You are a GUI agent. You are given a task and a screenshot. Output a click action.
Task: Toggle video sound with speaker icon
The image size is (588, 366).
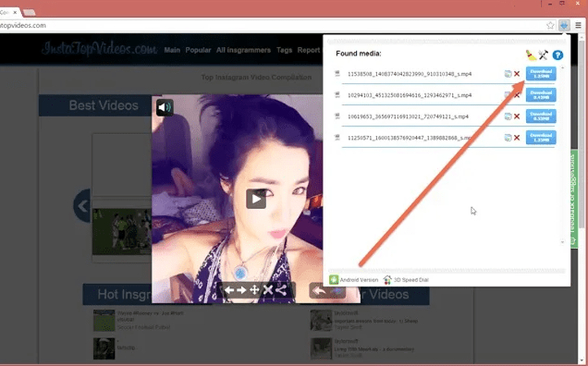(x=165, y=107)
